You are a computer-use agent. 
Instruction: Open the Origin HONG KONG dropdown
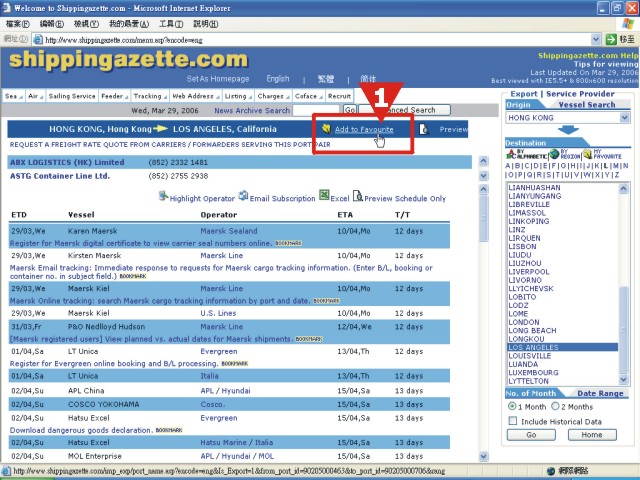pyautogui.click(x=624, y=118)
